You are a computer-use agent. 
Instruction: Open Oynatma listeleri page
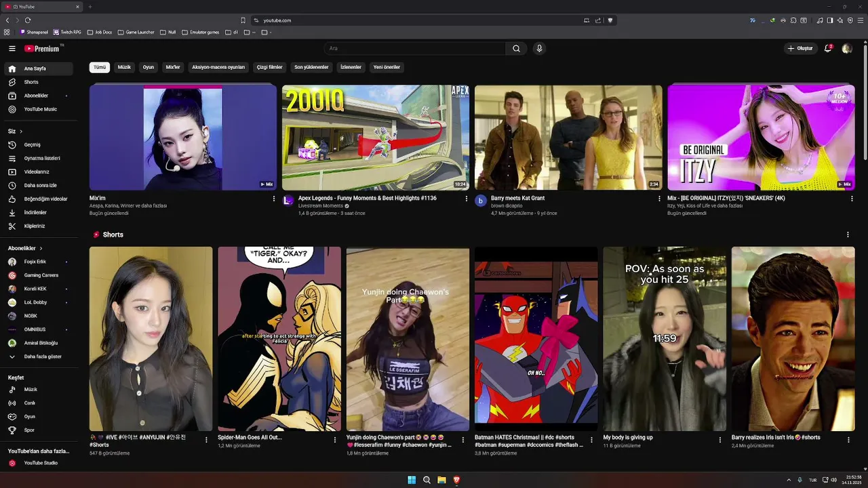coord(39,158)
